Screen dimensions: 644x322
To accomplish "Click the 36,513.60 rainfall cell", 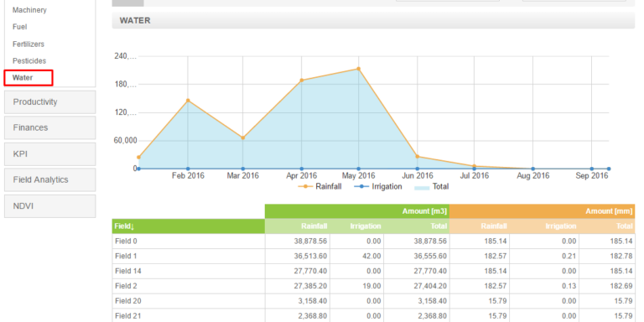I will (298, 257).
